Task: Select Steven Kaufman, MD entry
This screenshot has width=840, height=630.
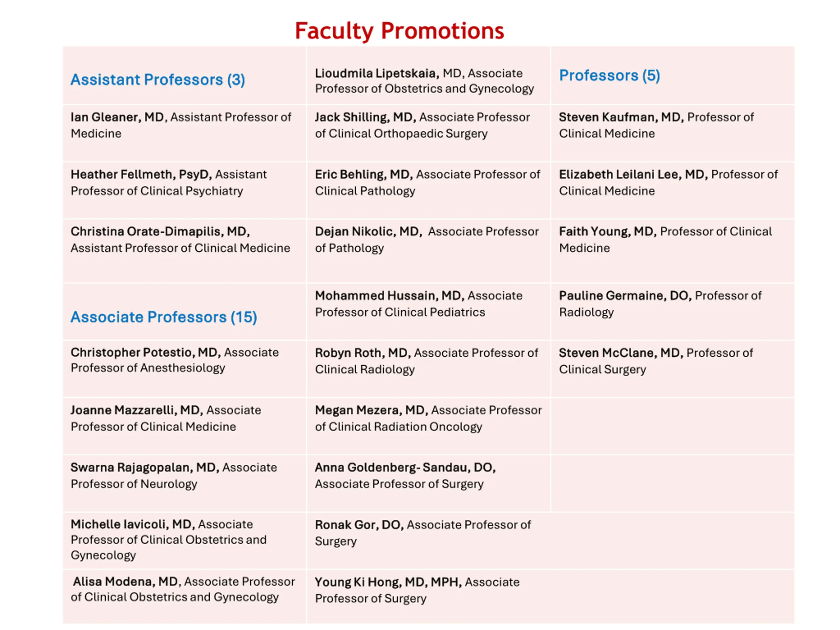Action: [x=656, y=125]
